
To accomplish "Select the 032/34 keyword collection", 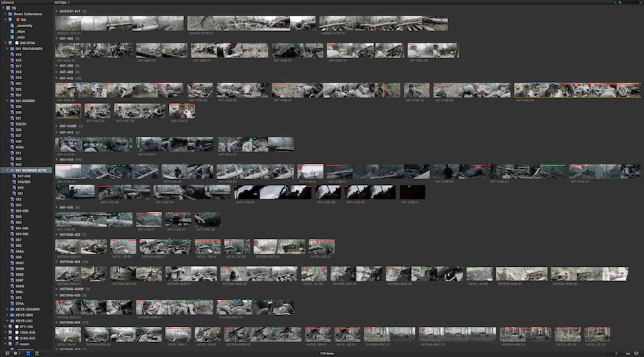I will click(21, 124).
